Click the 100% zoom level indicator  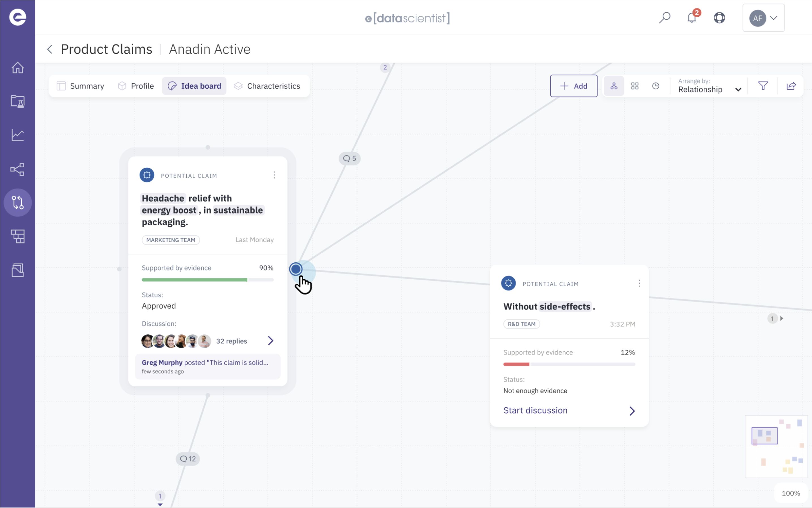[x=791, y=493]
